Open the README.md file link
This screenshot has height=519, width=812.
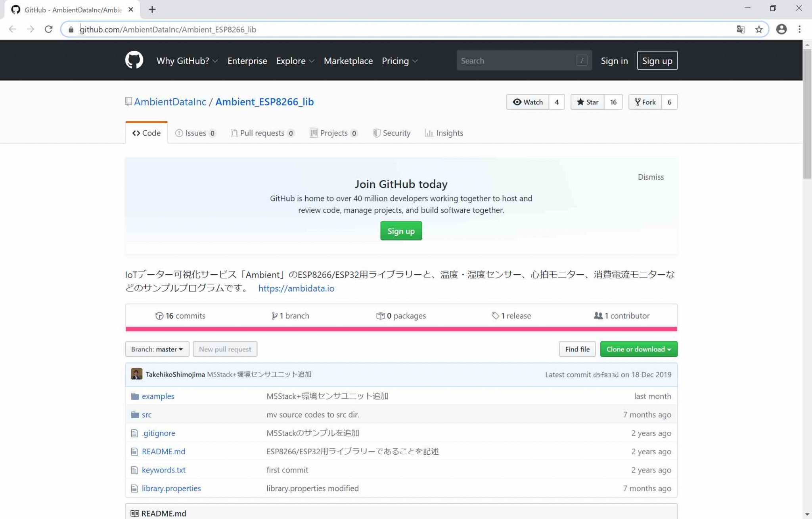163,451
